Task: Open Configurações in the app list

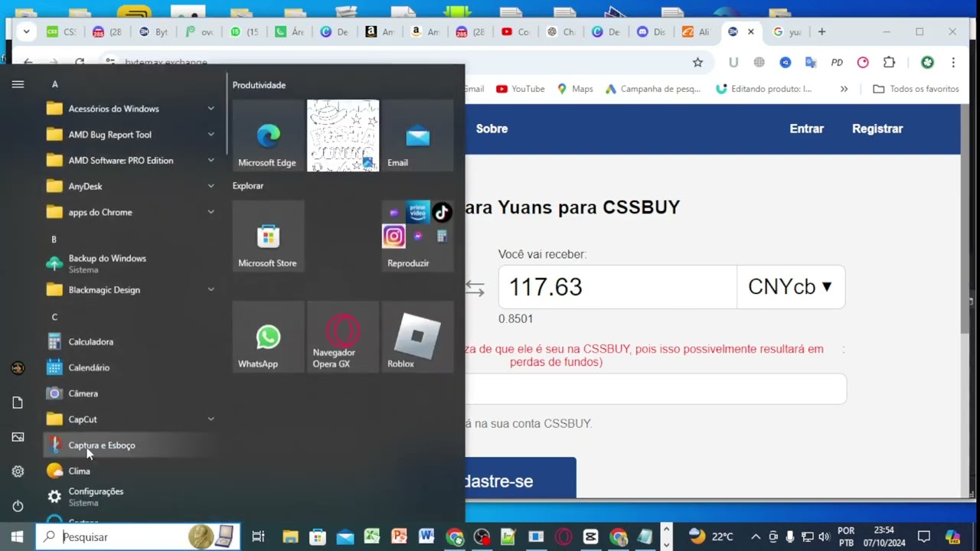Action: coord(130,497)
